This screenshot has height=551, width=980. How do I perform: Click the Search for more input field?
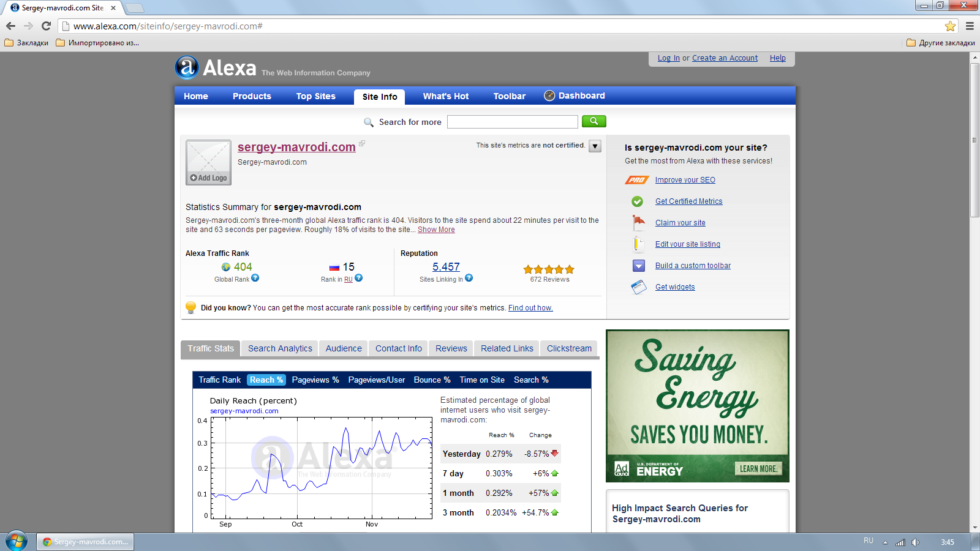[x=513, y=122]
